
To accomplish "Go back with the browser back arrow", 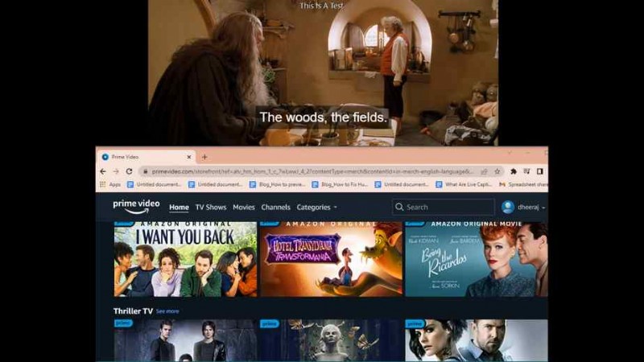I will (103, 171).
